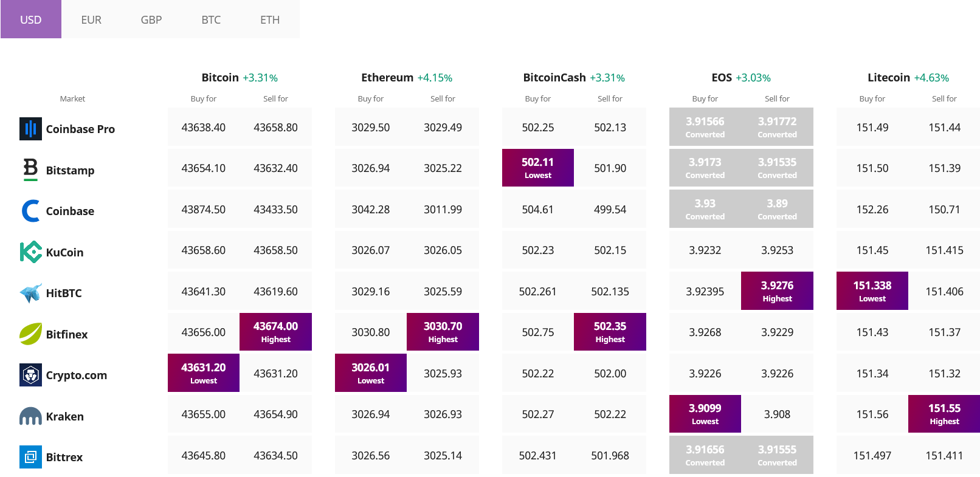This screenshot has height=477, width=980.
Task: Click Bitstamp Litecoin sell price 151.39
Action: pyautogui.click(x=944, y=168)
